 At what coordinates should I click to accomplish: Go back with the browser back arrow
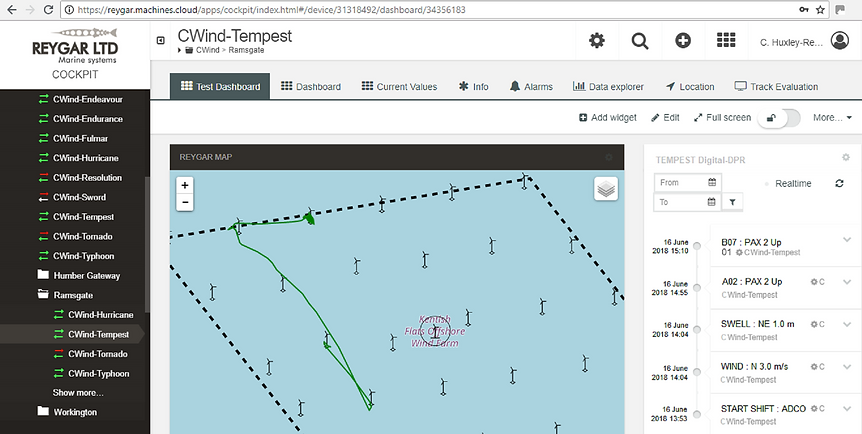click(11, 10)
